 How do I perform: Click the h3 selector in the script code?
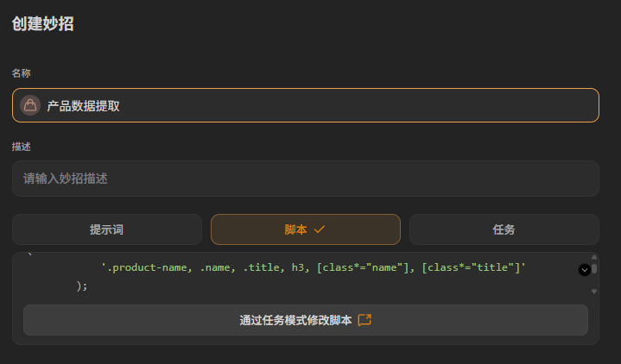point(297,268)
